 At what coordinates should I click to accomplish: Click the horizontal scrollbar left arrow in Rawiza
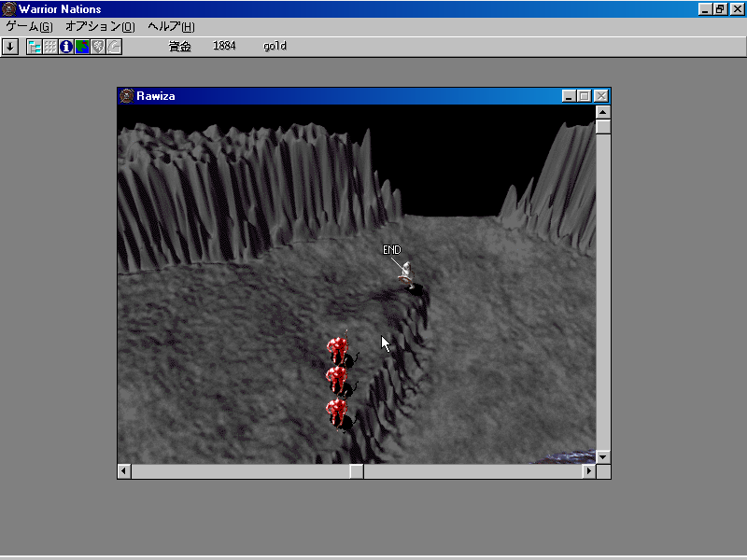pos(124,471)
